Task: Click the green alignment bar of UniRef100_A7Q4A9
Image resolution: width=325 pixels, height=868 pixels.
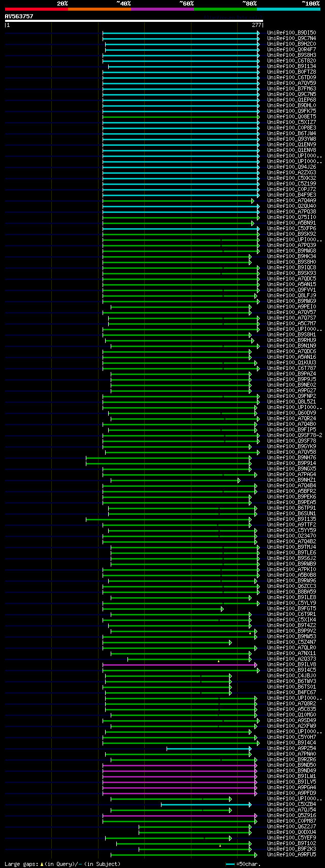Action: tap(178, 201)
